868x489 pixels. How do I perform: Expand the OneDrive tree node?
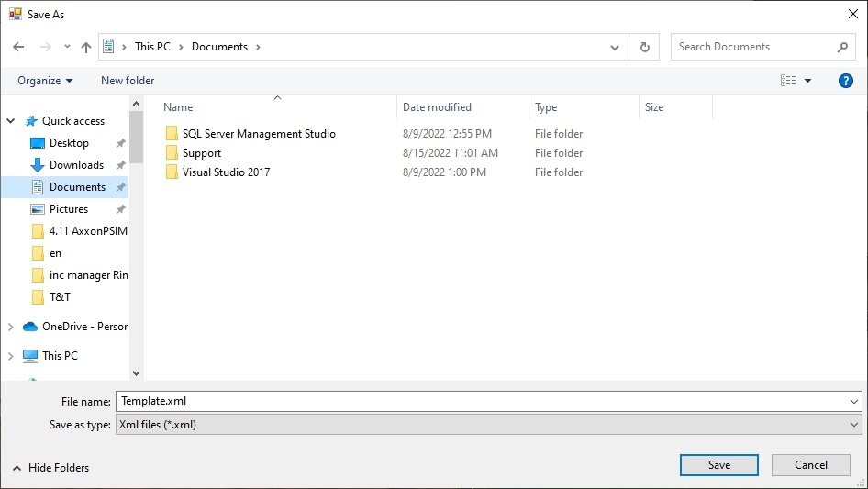coord(11,327)
